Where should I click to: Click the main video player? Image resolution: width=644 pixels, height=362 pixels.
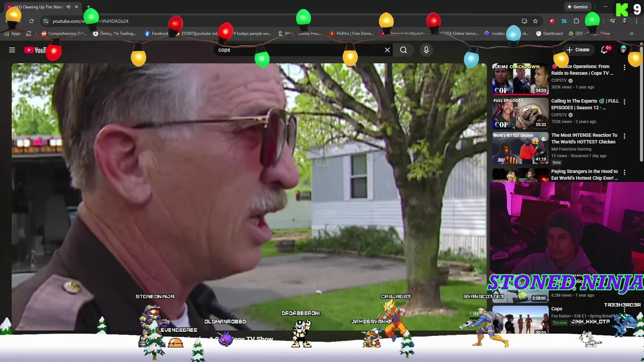[249, 197]
